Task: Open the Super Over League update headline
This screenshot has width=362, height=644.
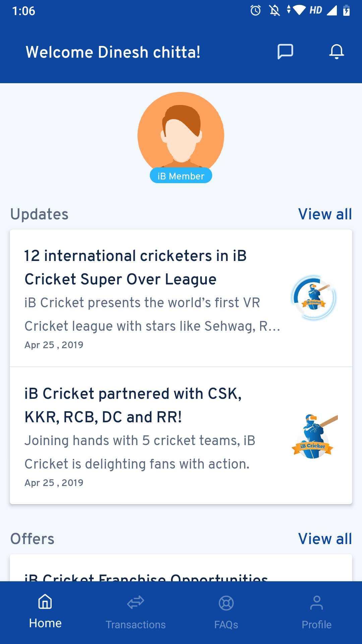Action: tap(135, 267)
